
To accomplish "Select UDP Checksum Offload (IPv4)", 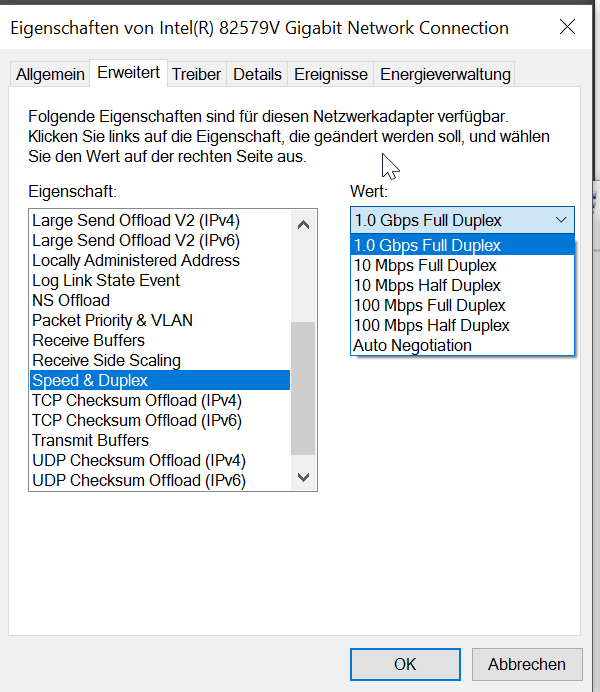I will click(x=160, y=460).
